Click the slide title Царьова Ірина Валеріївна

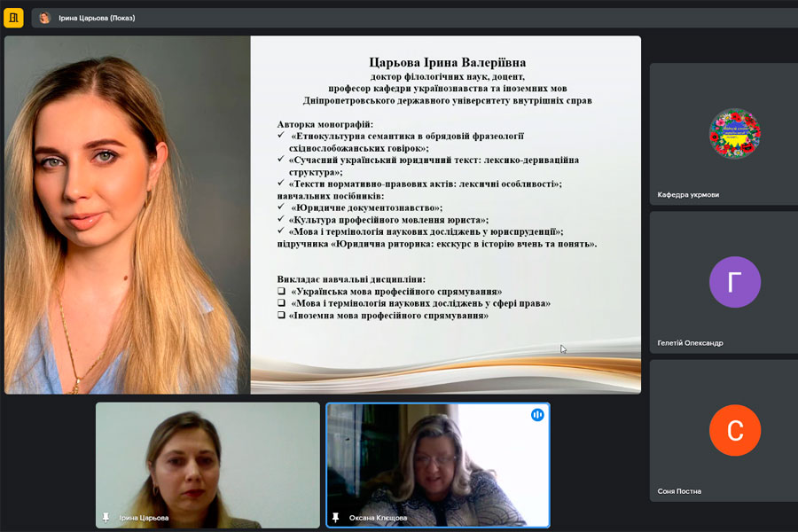447,63
